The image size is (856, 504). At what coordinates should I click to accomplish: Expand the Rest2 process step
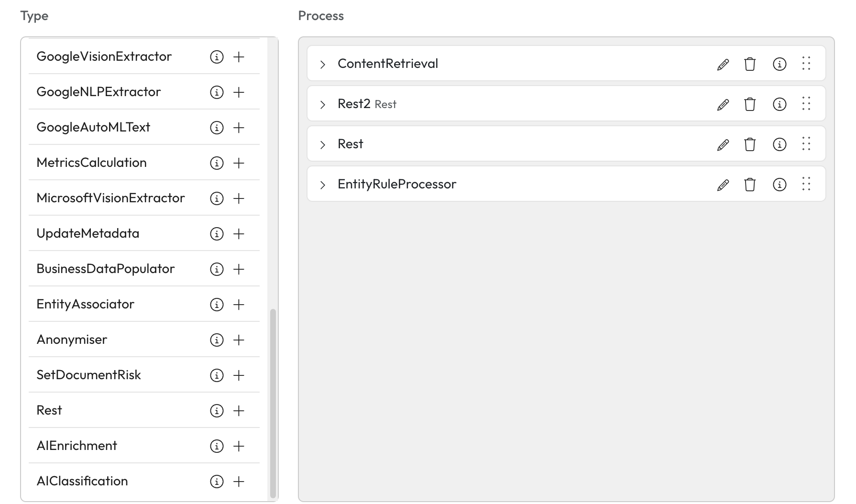coord(323,104)
